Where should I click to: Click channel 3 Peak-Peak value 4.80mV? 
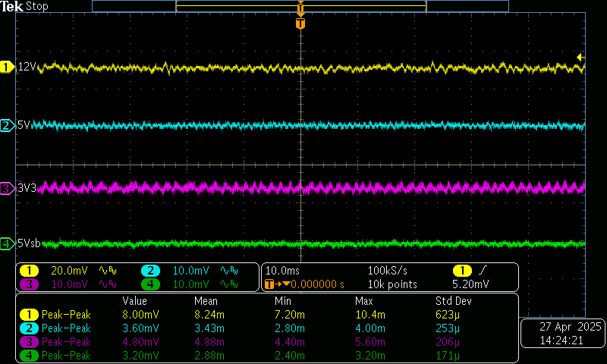pos(140,342)
